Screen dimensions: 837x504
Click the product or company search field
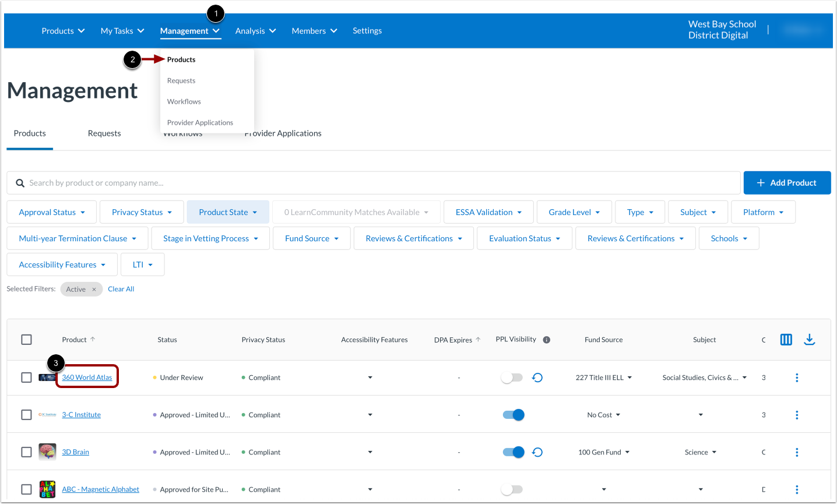point(374,183)
